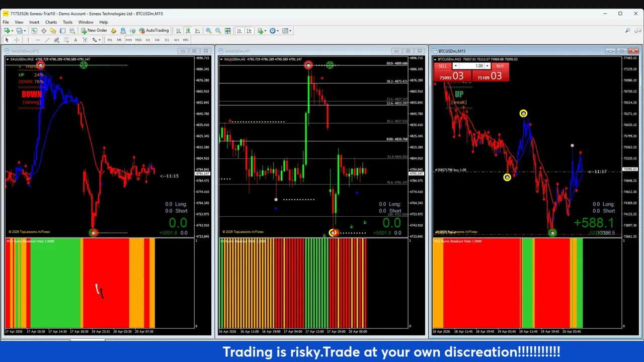The width and height of the screenshot is (644, 362).
Task: Open the Terminal panel icon
Action: point(62,31)
